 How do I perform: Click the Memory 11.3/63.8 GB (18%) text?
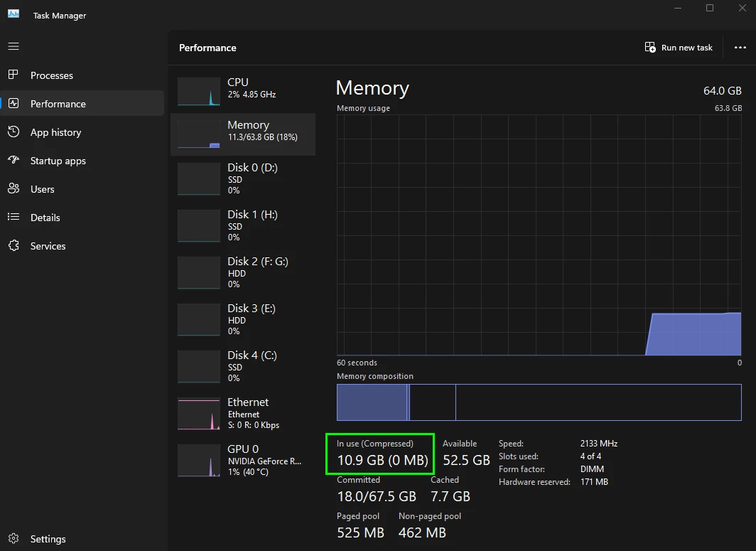(x=262, y=137)
